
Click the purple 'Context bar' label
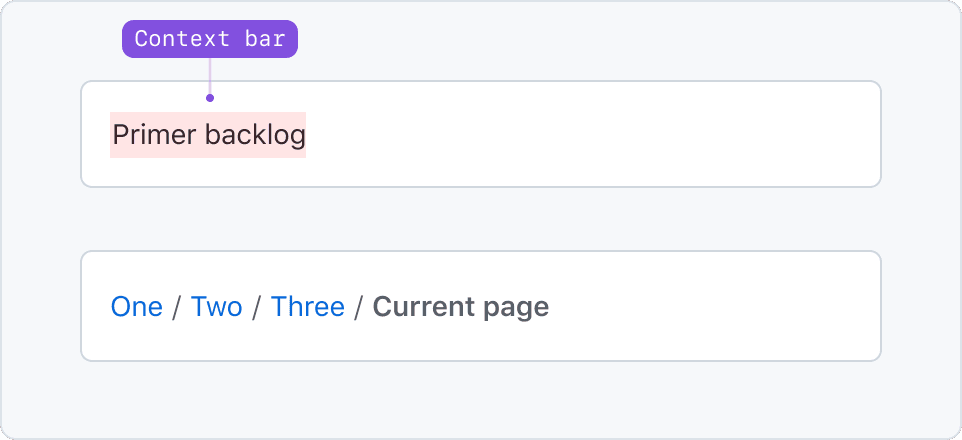210,39
